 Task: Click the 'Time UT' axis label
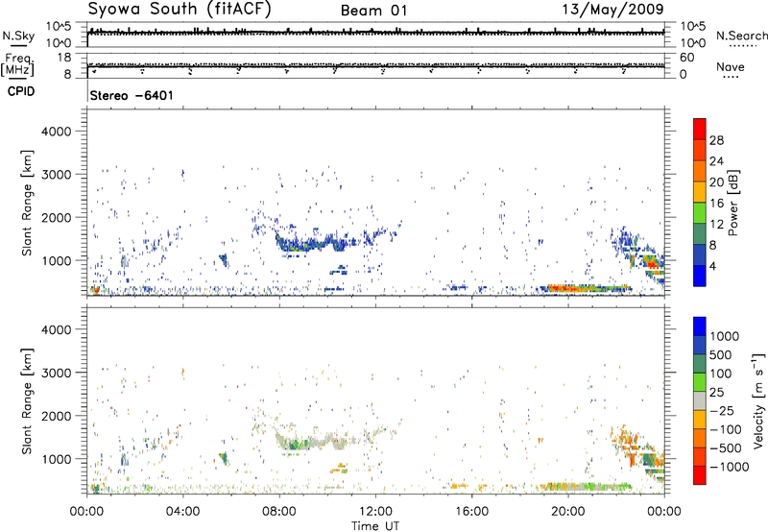click(x=375, y=526)
